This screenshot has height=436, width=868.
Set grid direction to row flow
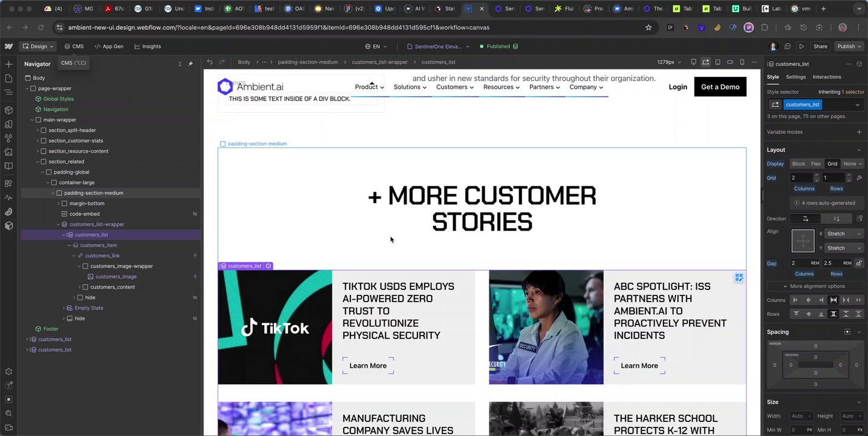[x=805, y=219]
